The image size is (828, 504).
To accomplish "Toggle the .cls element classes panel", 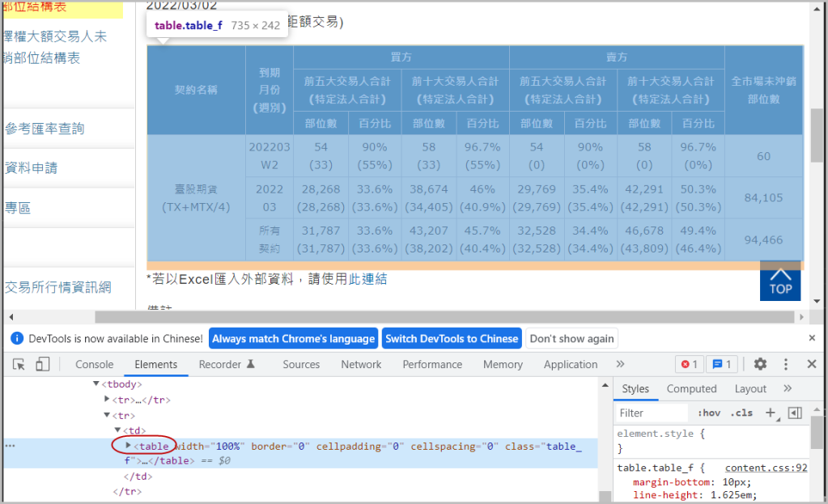I will pyautogui.click(x=741, y=413).
